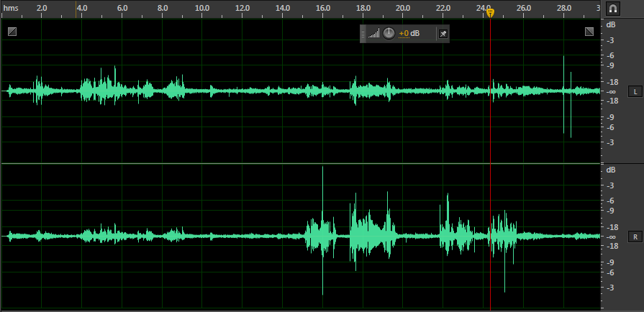Pin the volume heads-up display
Screen dimensions: 644x312
click(443, 34)
